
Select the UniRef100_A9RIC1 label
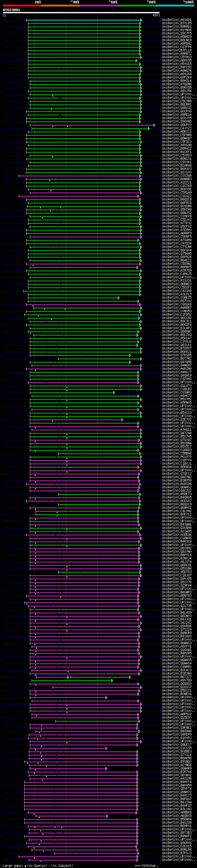177,132
